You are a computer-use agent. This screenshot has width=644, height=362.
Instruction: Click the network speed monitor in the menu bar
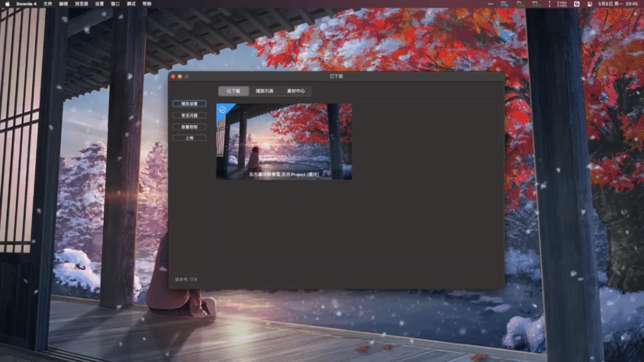(x=558, y=5)
